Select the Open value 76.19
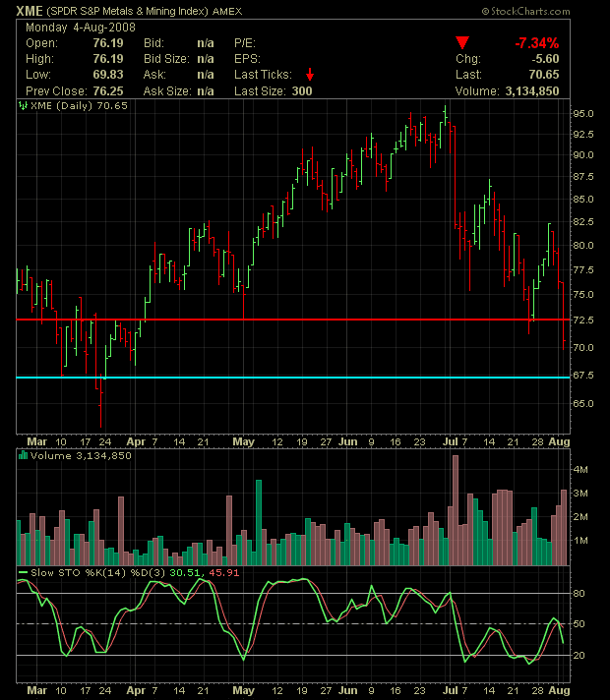The height and width of the screenshot is (700, 610). coord(108,43)
